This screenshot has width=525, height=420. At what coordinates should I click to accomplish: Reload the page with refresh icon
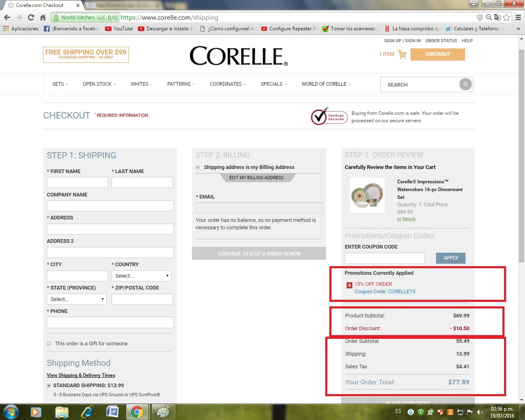31,18
